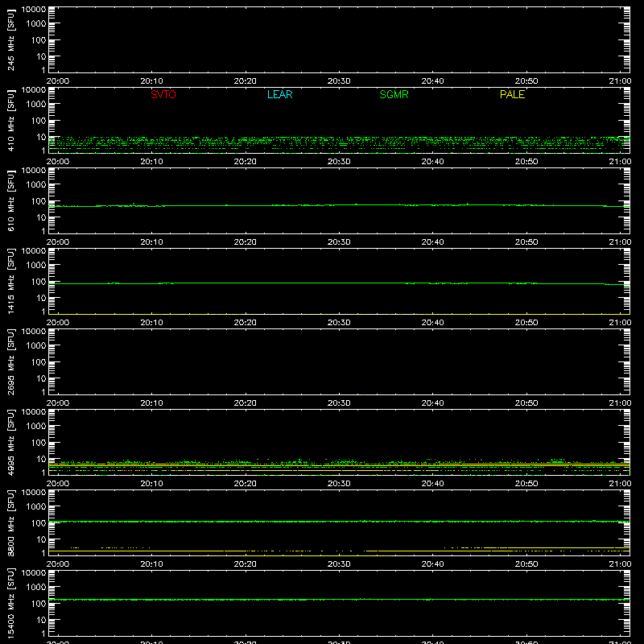Click the 20:10 time label under the 2695 MHz plot
This screenshot has width=644, height=644.
pos(151,403)
